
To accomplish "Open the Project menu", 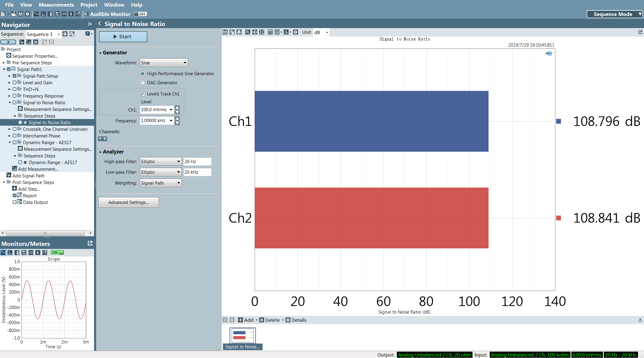I will (x=89, y=5).
